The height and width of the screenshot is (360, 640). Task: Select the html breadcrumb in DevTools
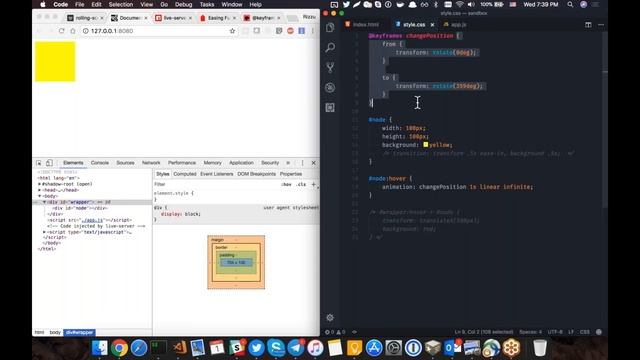tap(39, 332)
